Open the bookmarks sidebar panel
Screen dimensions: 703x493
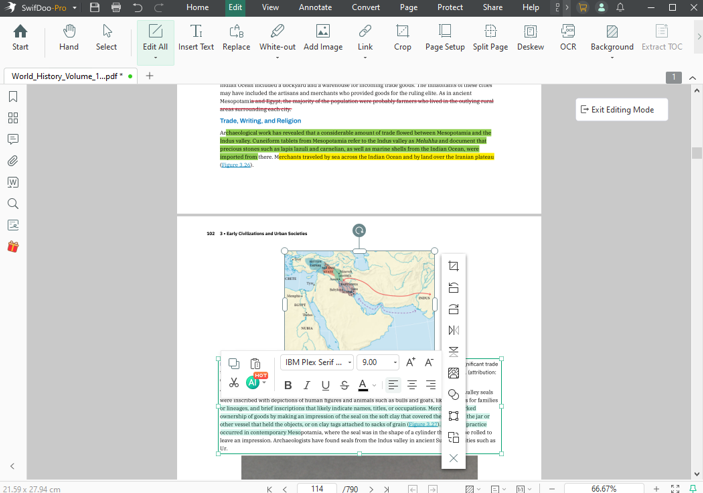(13, 96)
